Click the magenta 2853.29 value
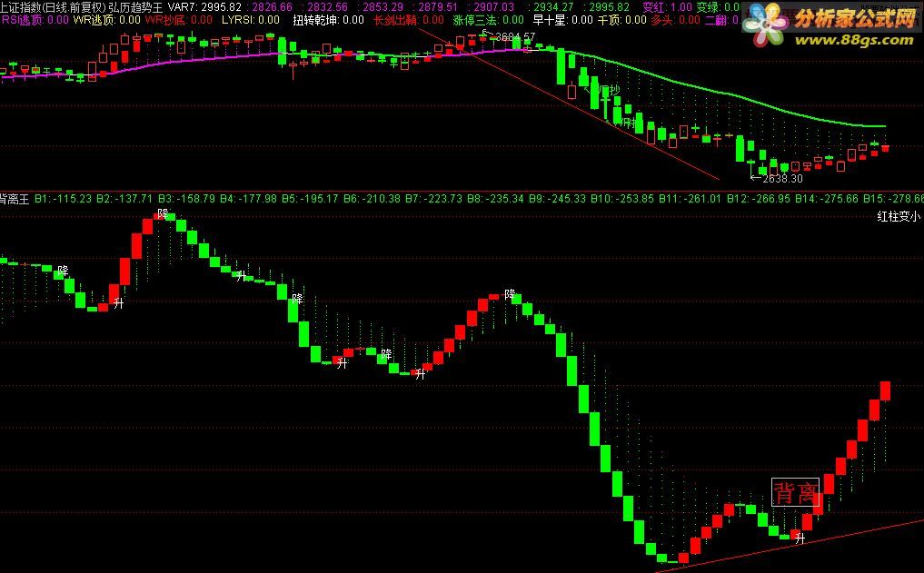Image resolution: width=924 pixels, height=573 pixels. pos(383,7)
